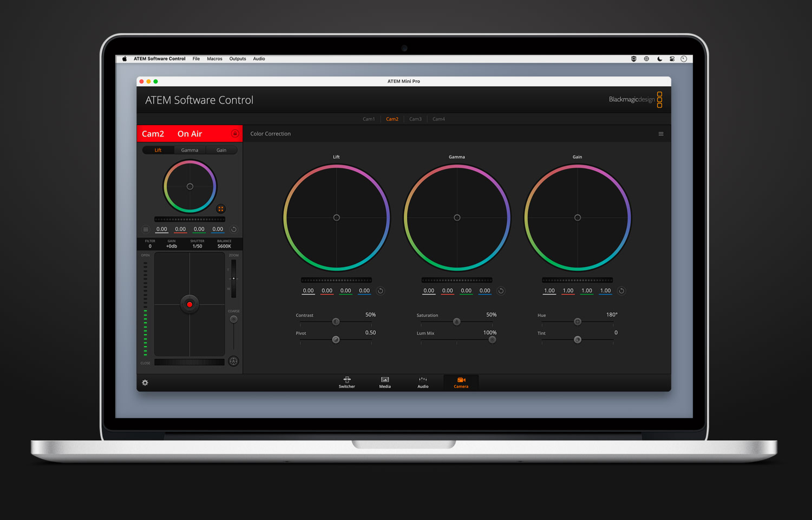This screenshot has height=520, width=812.
Task: Adjust the Saturation slider handle
Action: click(x=456, y=322)
